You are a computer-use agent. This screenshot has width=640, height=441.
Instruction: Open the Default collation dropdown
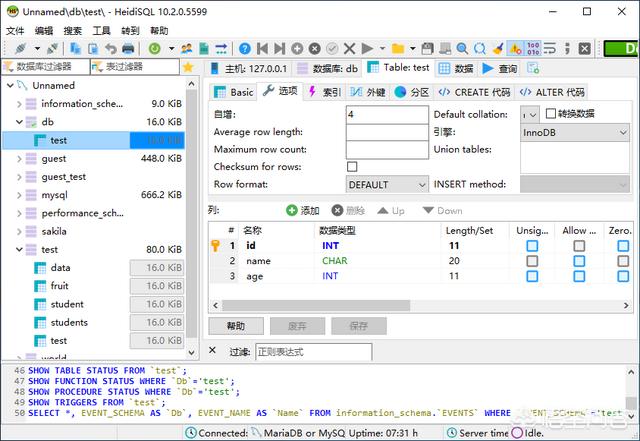tap(530, 115)
